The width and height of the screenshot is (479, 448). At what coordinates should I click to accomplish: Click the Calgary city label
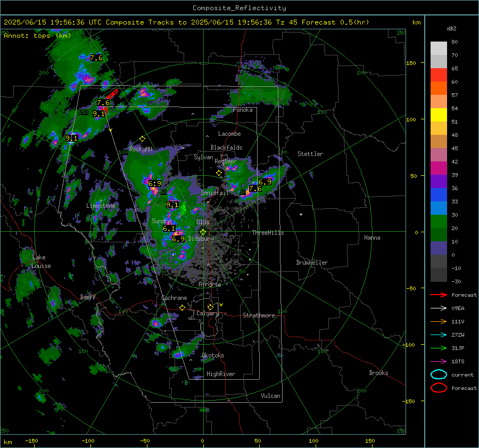click(208, 313)
